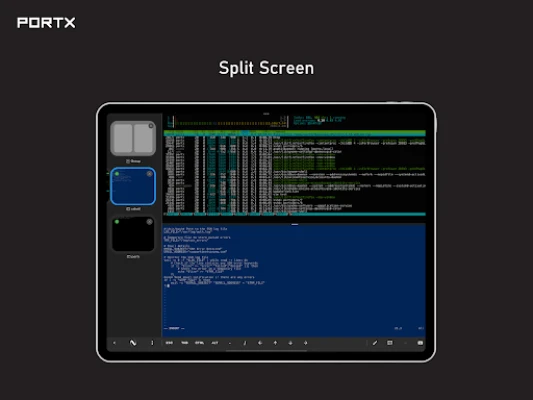Click the split layout panel icon
This screenshot has width=533, height=400.
pyautogui.click(x=390, y=343)
